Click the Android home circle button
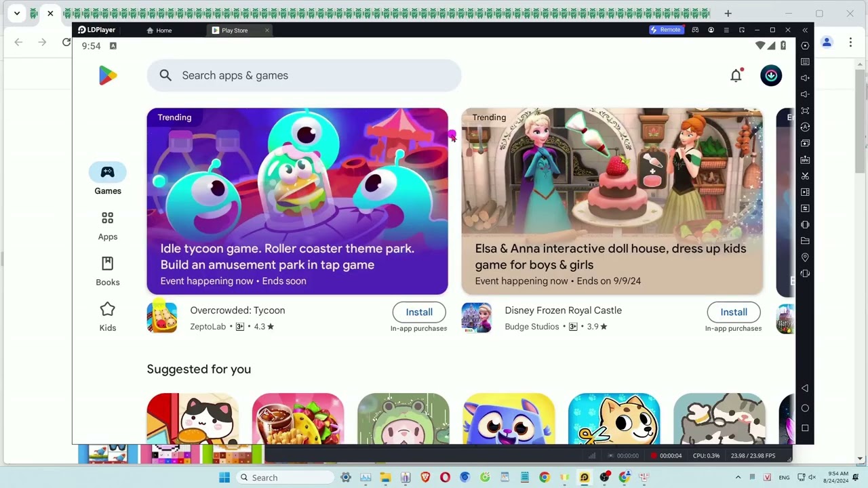This screenshot has height=488, width=868. click(805, 408)
